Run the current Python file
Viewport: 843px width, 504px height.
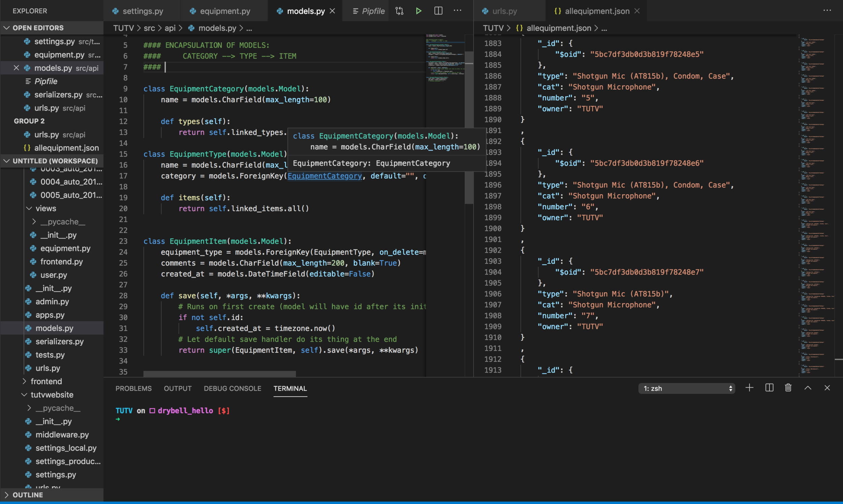[418, 10]
